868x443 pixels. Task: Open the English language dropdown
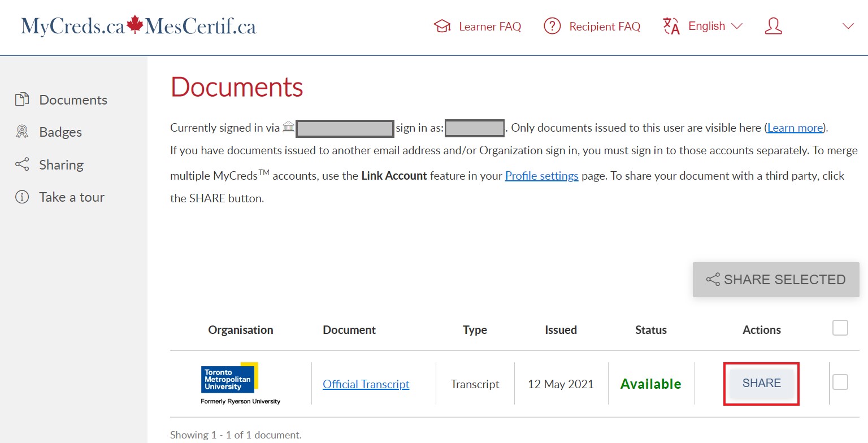tap(714, 27)
